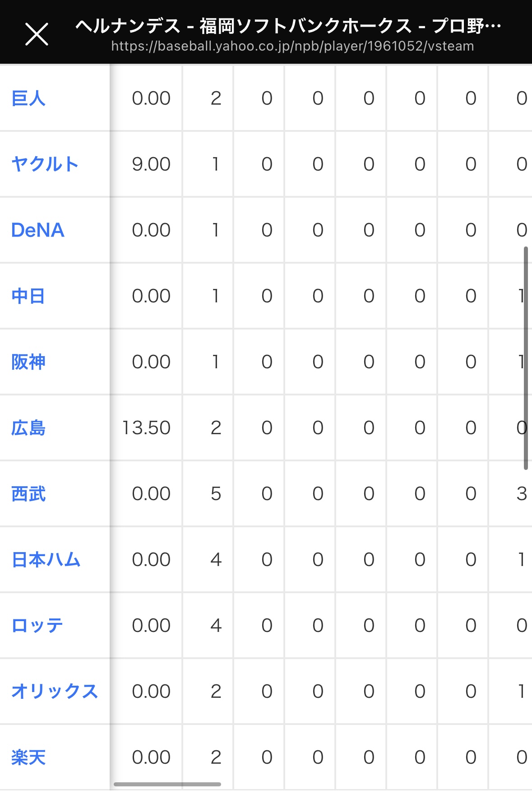Click the 5 cell in 西武 row
Screen dimensions: 532x799
216,494
